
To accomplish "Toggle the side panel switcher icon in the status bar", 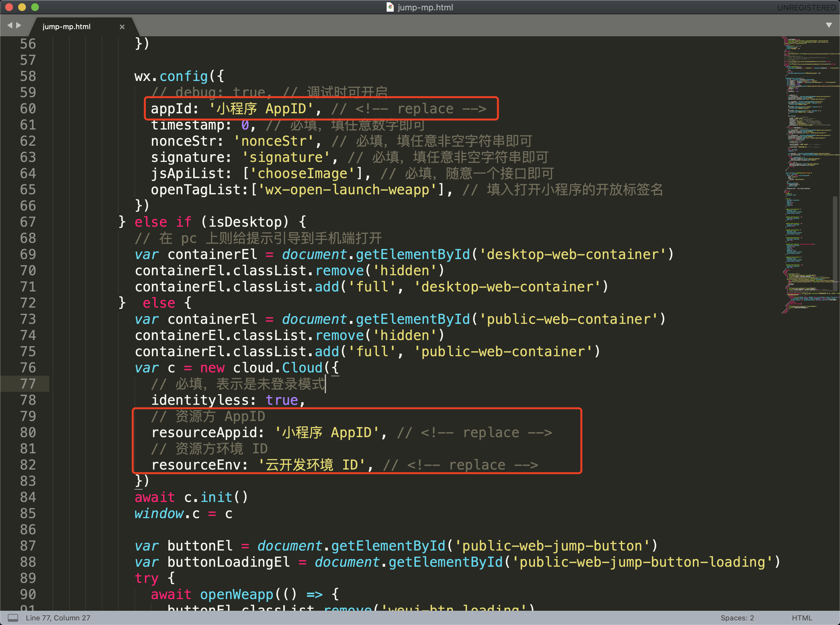I will (x=13, y=618).
